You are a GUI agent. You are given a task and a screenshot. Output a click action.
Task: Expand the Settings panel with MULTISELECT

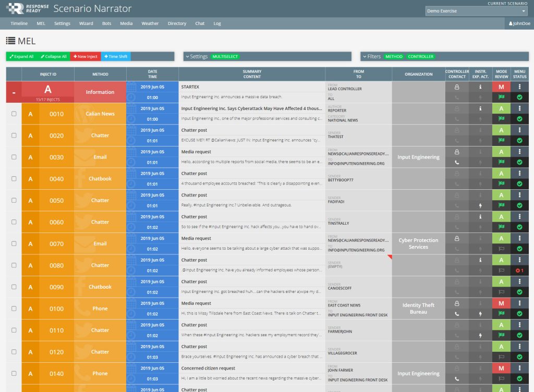pyautogui.click(x=198, y=56)
